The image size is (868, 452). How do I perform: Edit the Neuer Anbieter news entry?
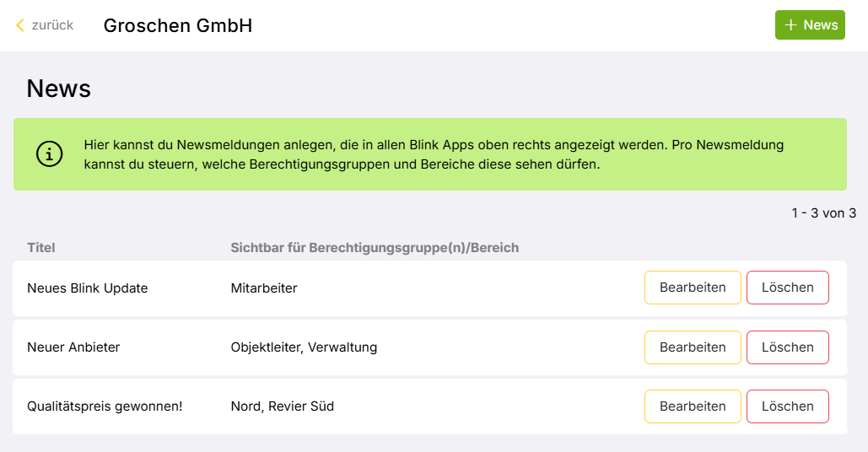693,347
